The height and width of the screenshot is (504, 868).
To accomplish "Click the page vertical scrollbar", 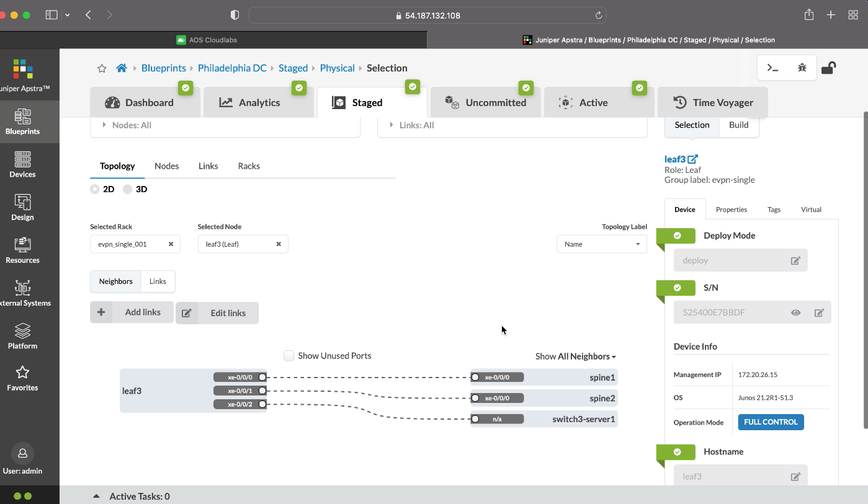I will [x=866, y=270].
